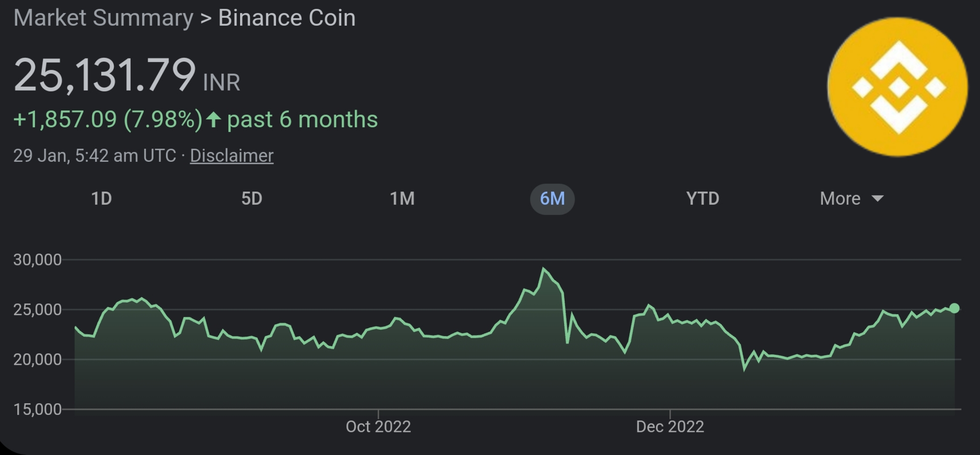Deselect the active 6M time range
This screenshot has height=455, width=980.
point(552,199)
